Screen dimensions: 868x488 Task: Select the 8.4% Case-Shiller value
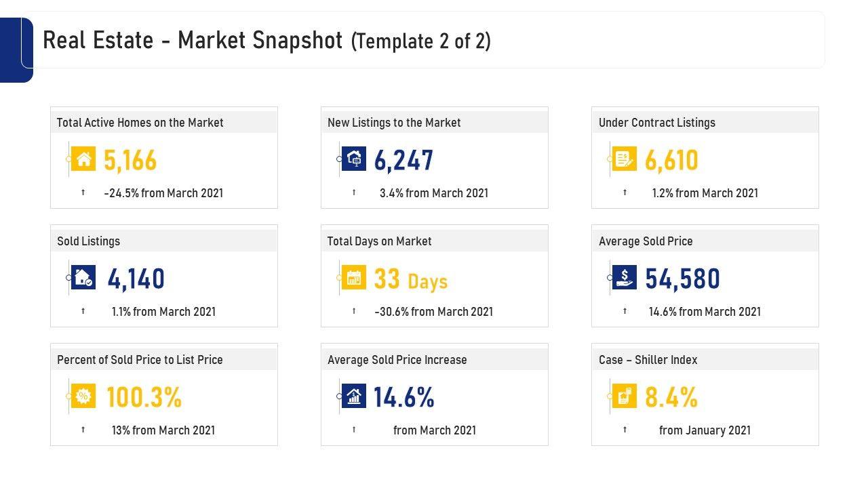click(x=671, y=397)
